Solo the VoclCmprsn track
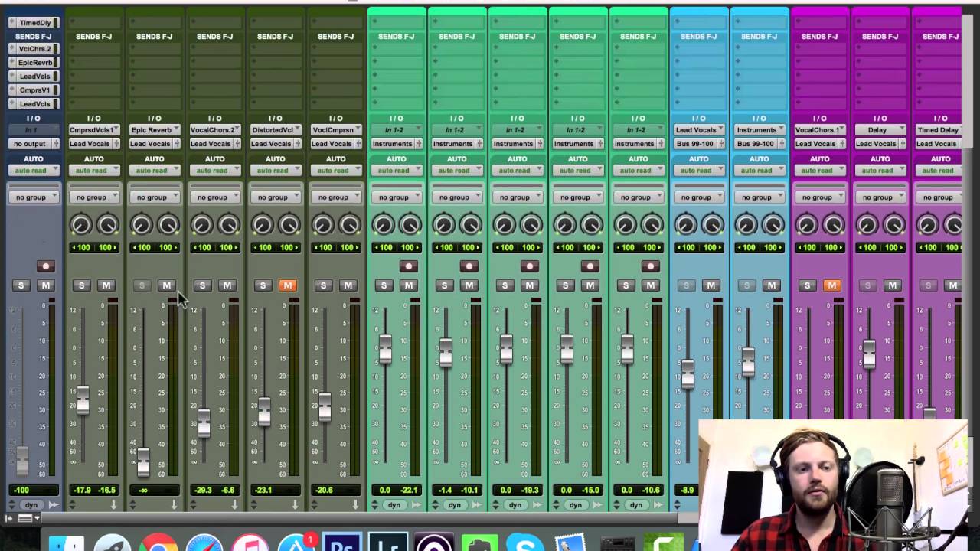The height and width of the screenshot is (551, 980). pos(323,285)
